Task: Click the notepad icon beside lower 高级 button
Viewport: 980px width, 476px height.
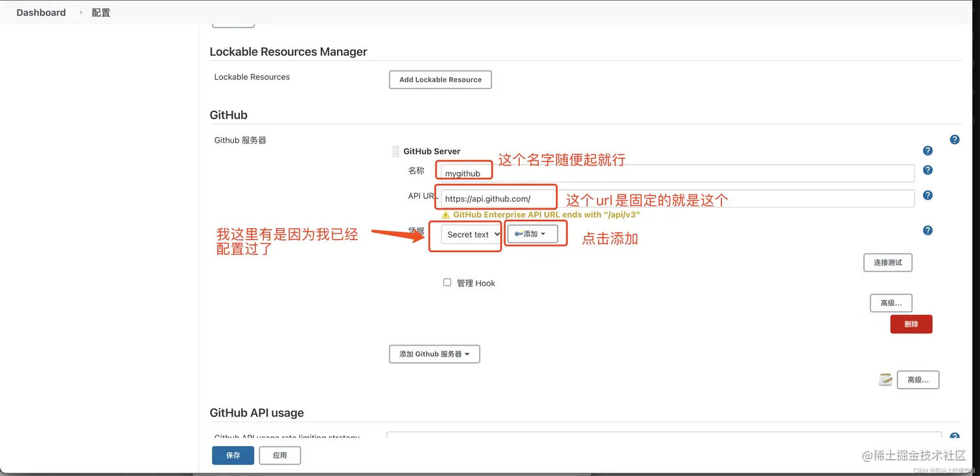Action: [885, 379]
